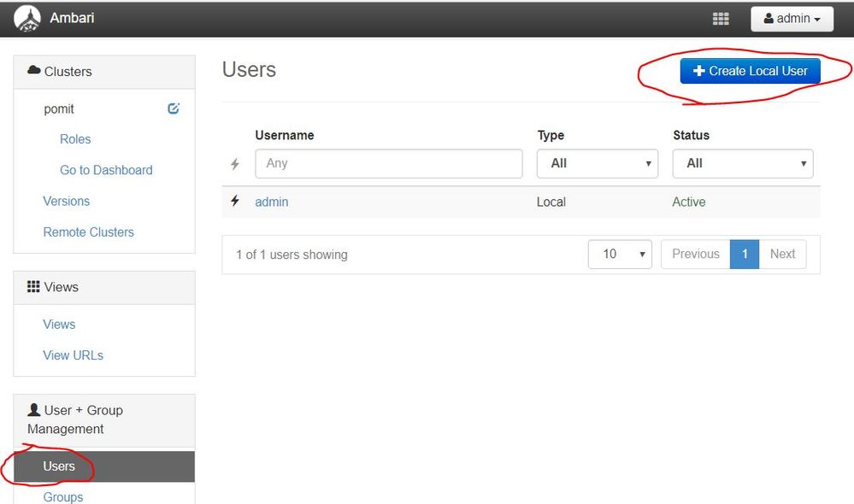This screenshot has height=504, width=854.
Task: Focus the Username filter input field
Action: pos(388,163)
